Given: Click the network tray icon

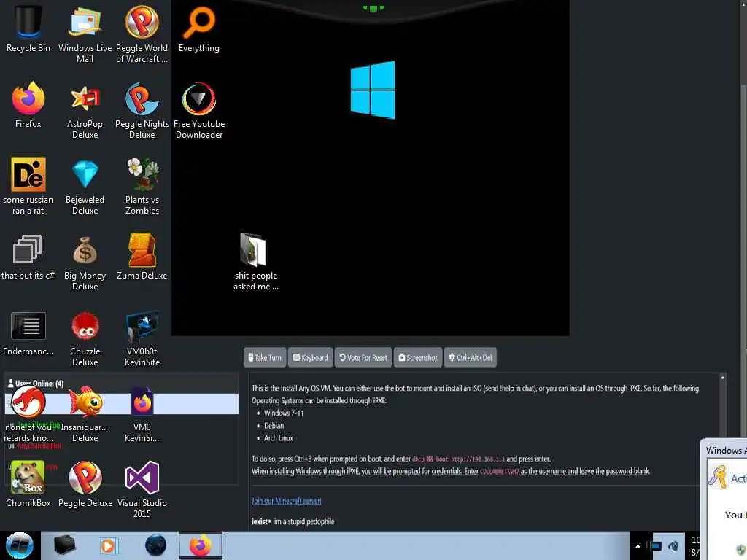Looking at the screenshot, I should [x=656, y=546].
